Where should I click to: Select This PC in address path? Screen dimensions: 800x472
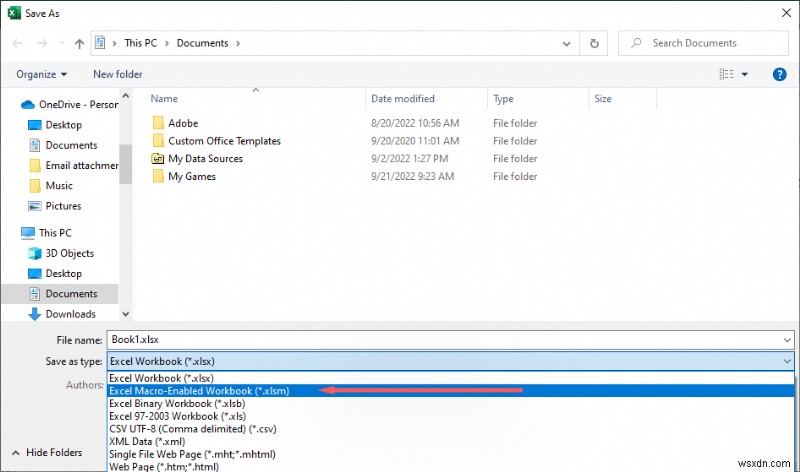point(140,43)
